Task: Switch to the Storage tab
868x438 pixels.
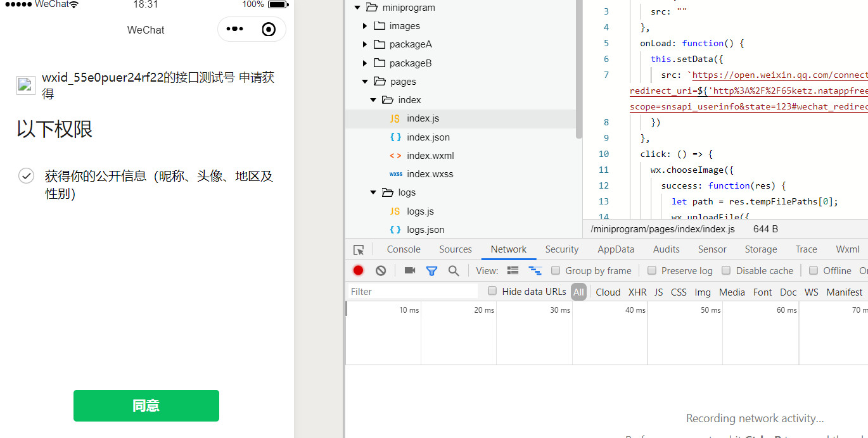Action: tap(761, 249)
